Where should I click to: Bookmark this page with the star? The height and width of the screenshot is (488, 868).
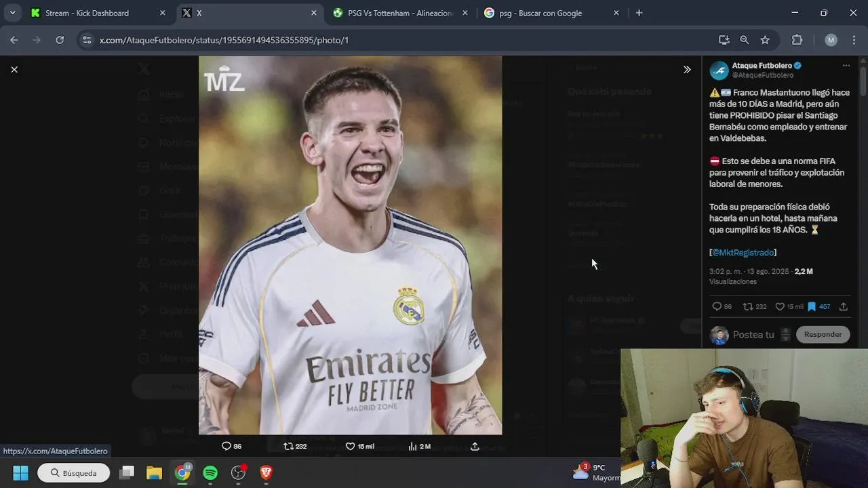click(765, 40)
